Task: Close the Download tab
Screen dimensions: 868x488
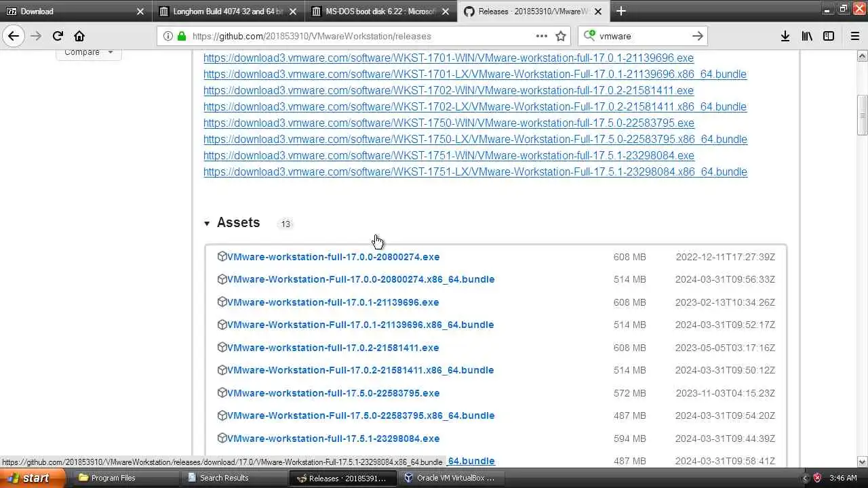Action: (x=140, y=12)
